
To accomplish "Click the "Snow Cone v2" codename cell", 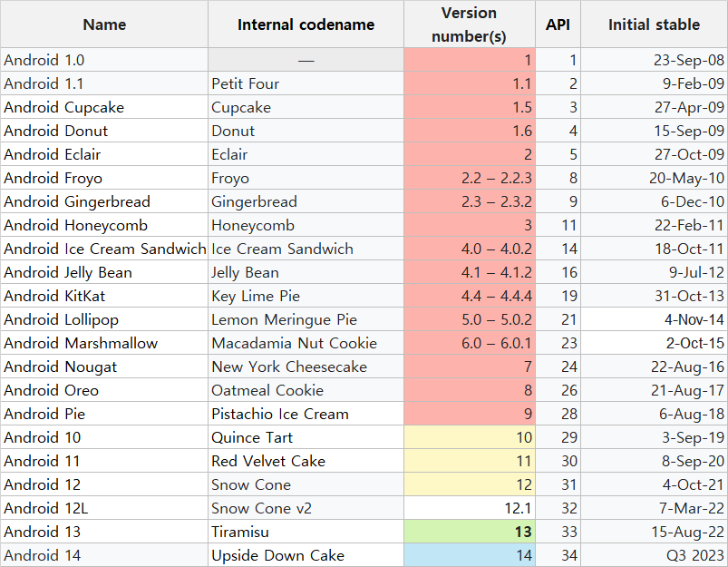I will click(306, 508).
